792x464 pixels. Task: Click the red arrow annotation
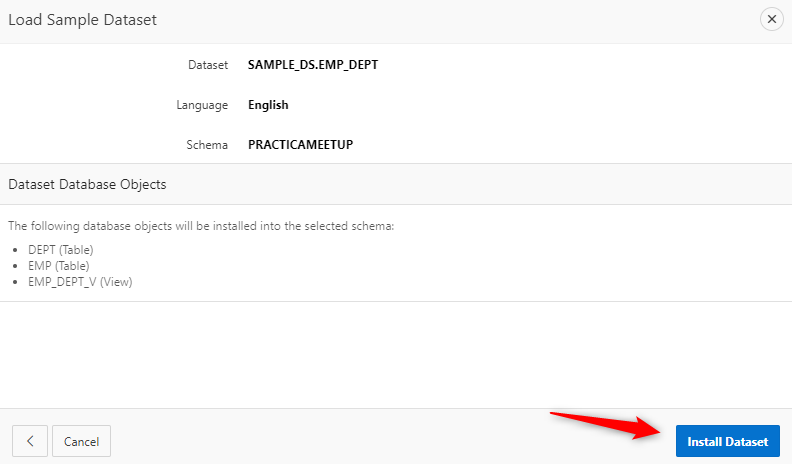pyautogui.click(x=605, y=423)
